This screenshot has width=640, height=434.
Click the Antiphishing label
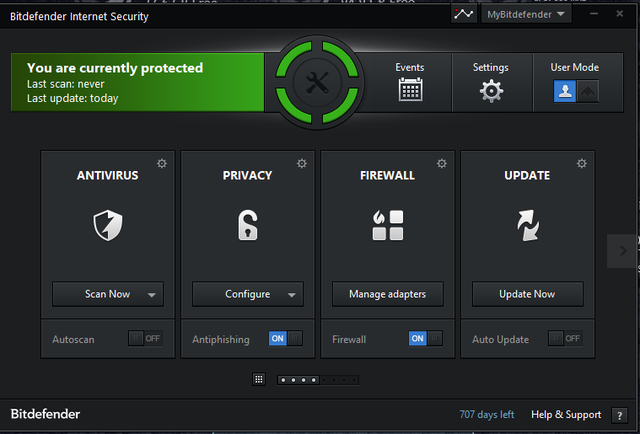[221, 340]
